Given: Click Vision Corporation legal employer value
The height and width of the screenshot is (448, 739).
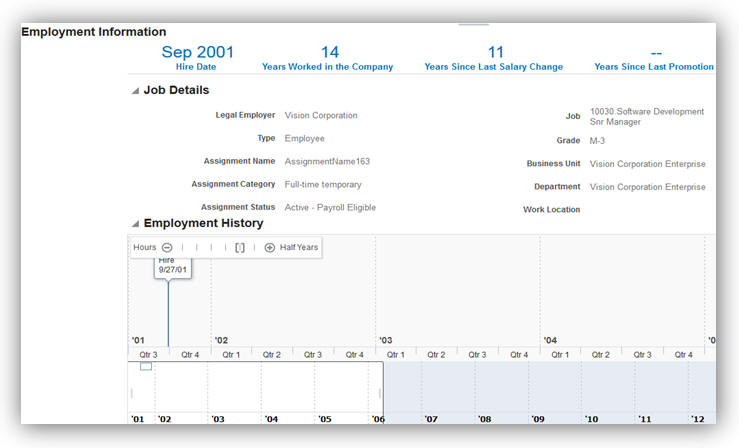Looking at the screenshot, I should coord(321,115).
